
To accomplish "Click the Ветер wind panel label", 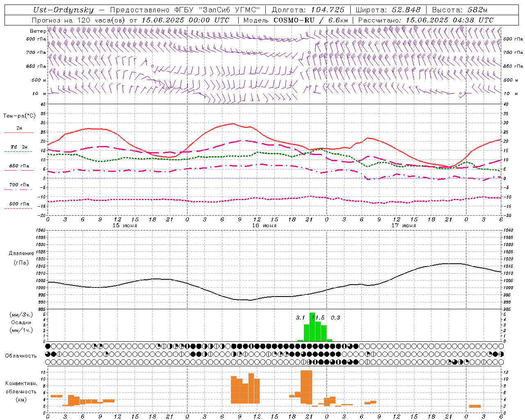I will (x=38, y=31).
